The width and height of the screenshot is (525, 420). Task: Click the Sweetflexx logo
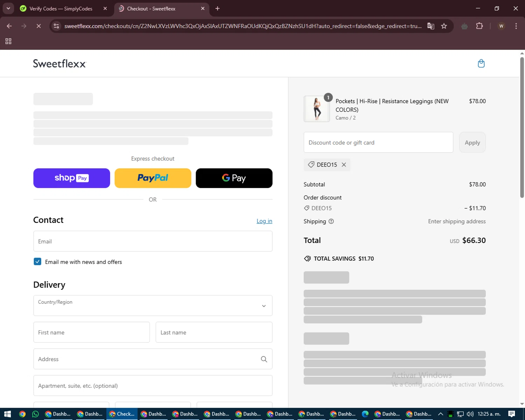[59, 64]
